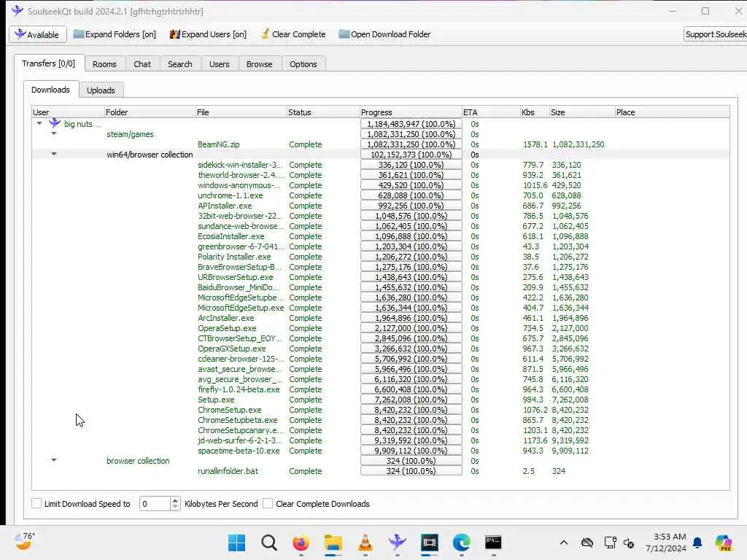Open File Explorer from taskbar
Image resolution: width=747 pixels, height=560 pixels.
click(333, 542)
